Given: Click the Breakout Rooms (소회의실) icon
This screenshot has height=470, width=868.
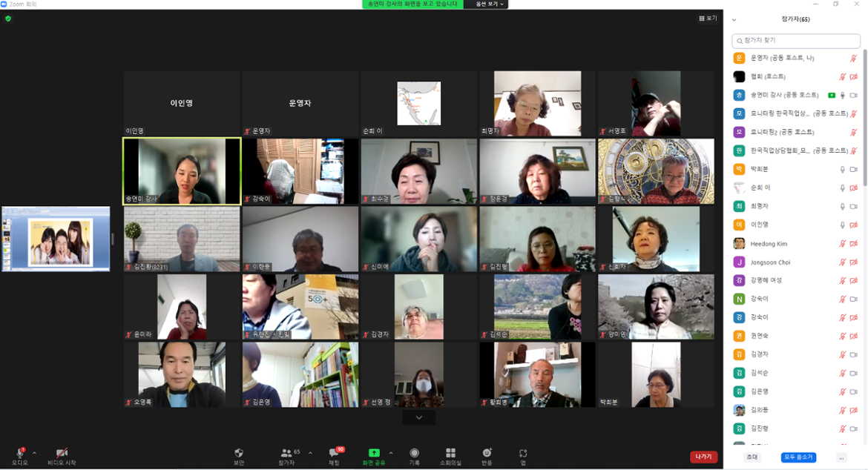Looking at the screenshot, I should point(450,453).
